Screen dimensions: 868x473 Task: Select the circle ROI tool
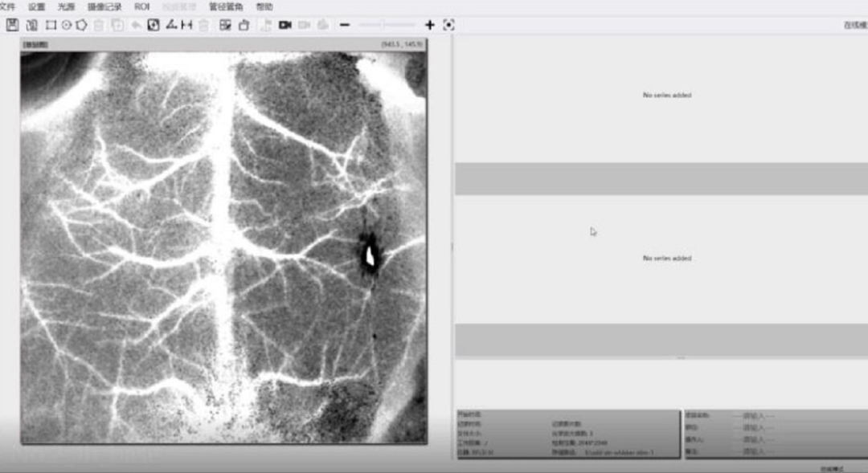click(x=67, y=25)
